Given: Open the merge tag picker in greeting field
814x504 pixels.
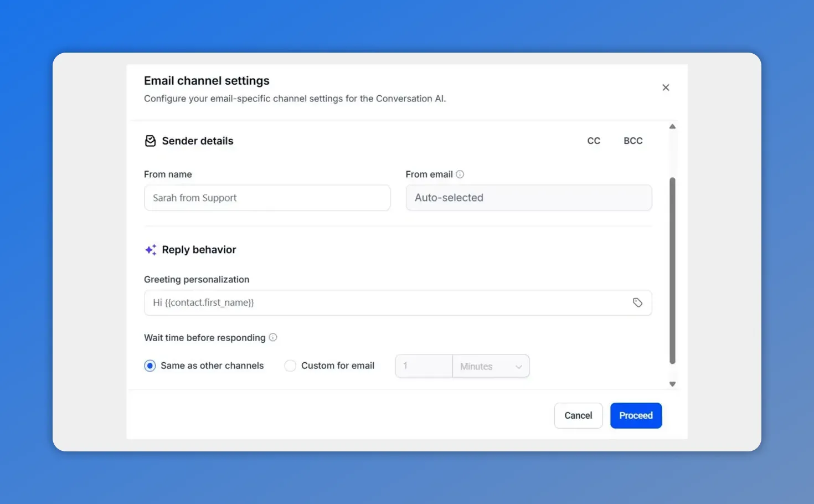Looking at the screenshot, I should (637, 302).
